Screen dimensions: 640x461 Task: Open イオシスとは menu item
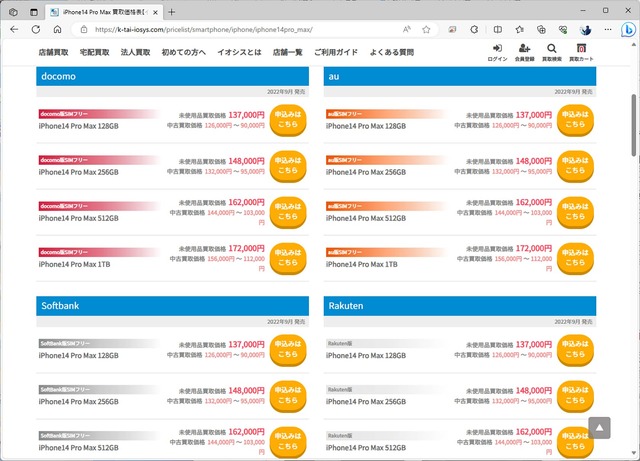239,52
